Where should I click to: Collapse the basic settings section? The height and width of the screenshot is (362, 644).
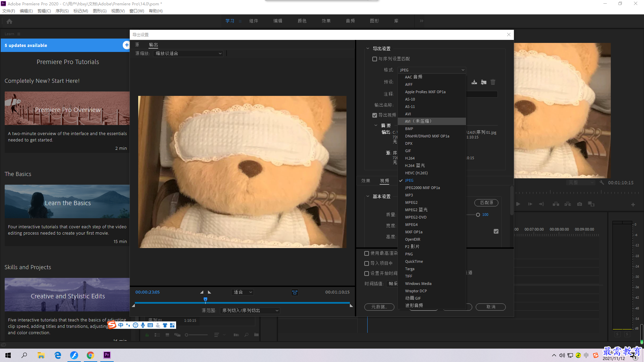coord(368,196)
